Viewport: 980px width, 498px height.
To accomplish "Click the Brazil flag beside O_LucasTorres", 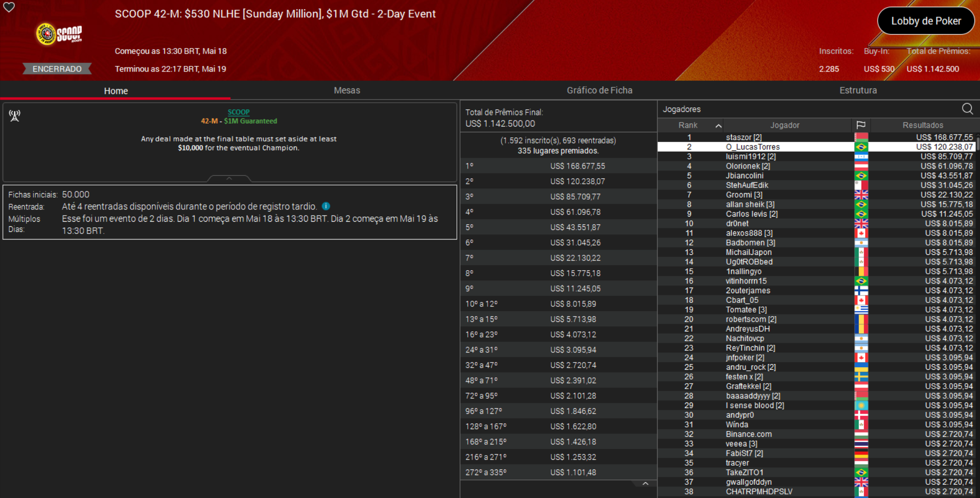I will pos(861,147).
